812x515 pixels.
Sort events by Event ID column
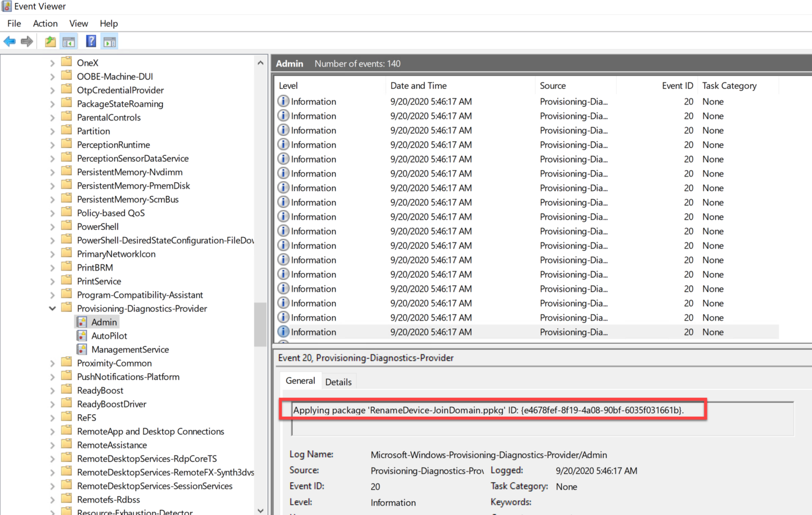pos(678,86)
